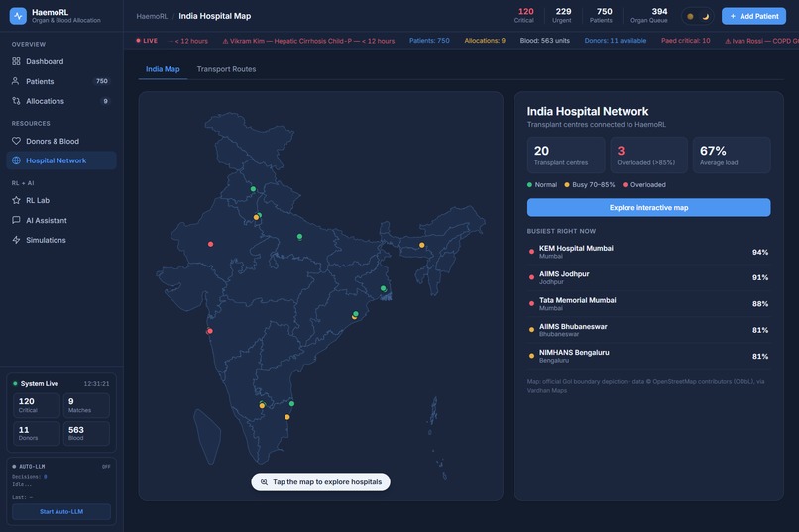
Task: Click the Vikram Kim Hepatic Cirrhosis alert
Action: (x=309, y=41)
